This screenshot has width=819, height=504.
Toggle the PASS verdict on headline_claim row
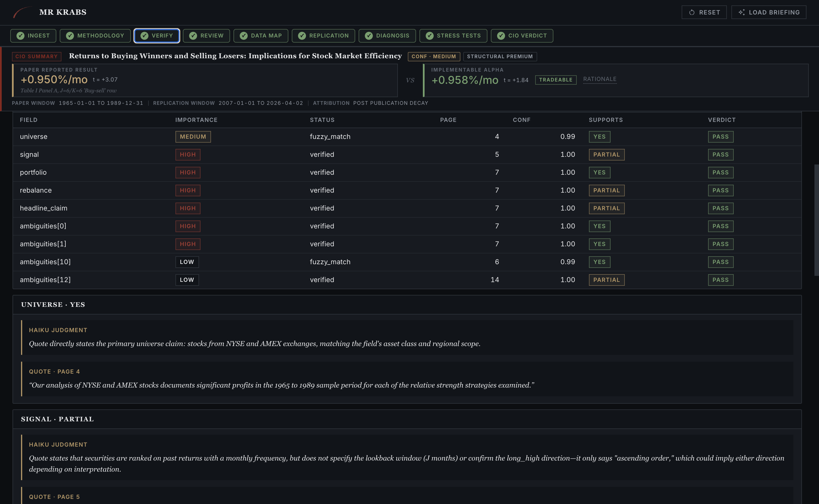tap(721, 208)
